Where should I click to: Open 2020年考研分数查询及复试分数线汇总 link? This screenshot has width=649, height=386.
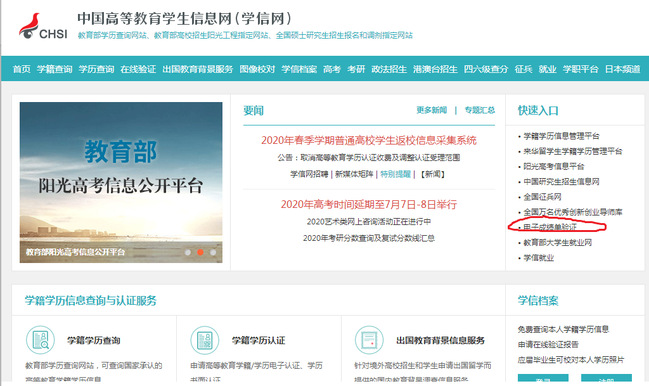coord(369,238)
